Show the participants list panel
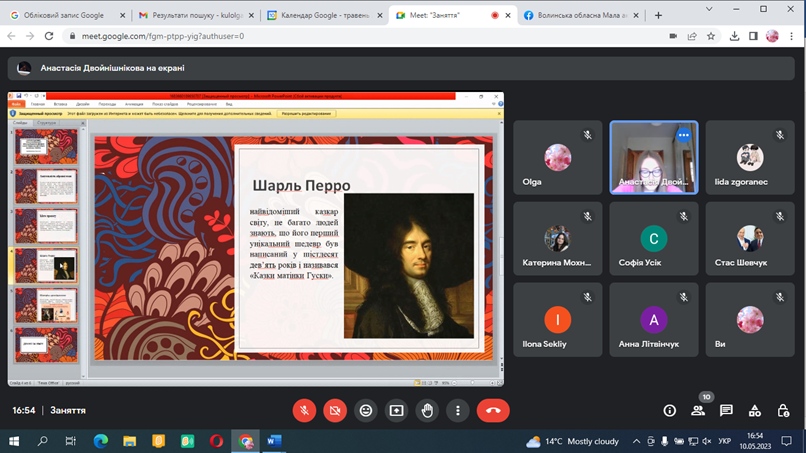The width and height of the screenshot is (806, 453). 698,411
